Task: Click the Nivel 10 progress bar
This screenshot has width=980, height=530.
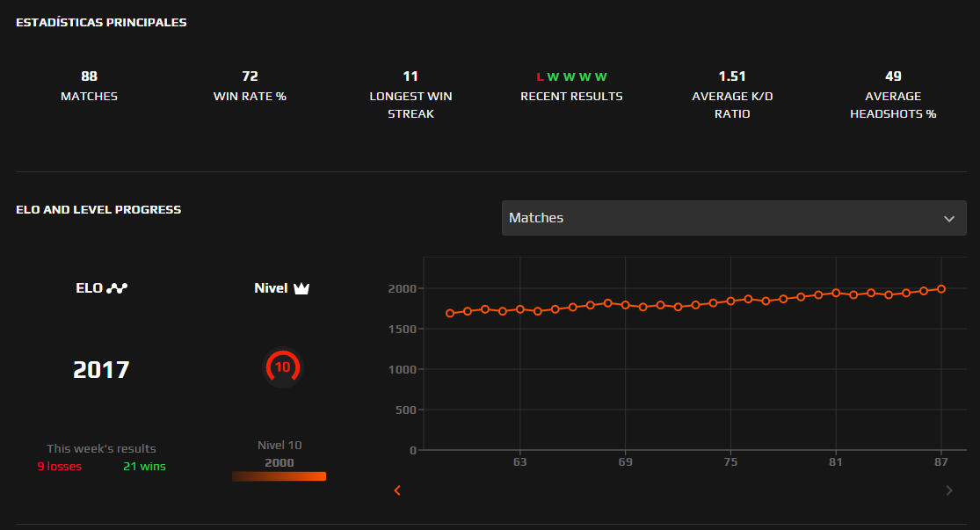Action: 279,476
